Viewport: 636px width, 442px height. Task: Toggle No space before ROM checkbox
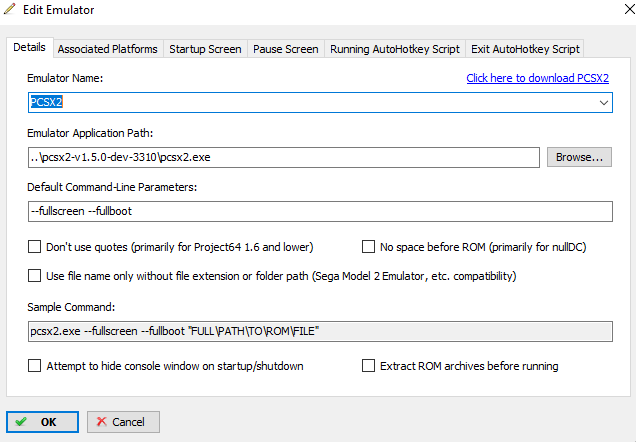point(368,247)
